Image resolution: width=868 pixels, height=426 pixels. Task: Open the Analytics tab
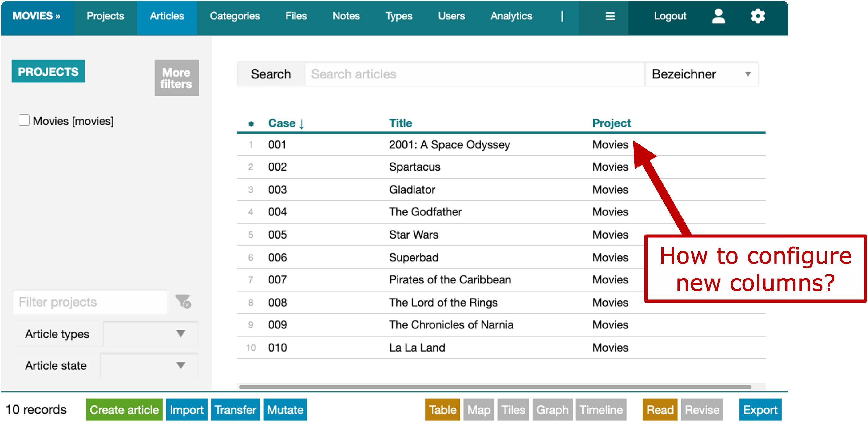[x=511, y=16]
